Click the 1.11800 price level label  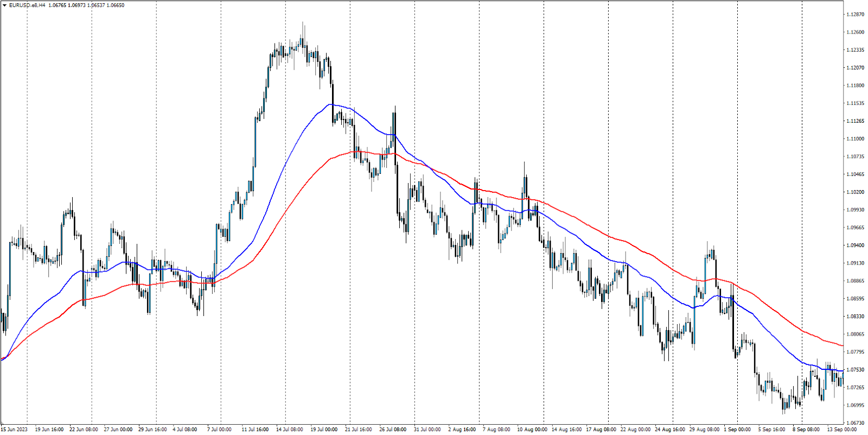point(856,86)
